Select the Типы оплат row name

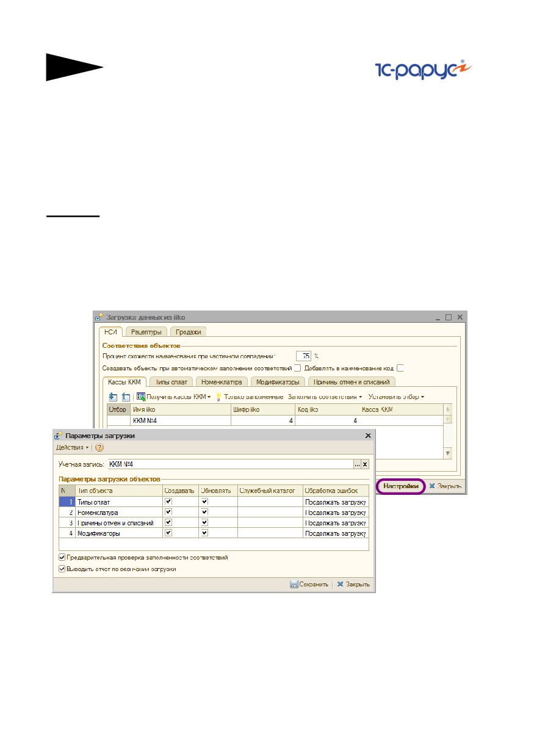tap(119, 502)
